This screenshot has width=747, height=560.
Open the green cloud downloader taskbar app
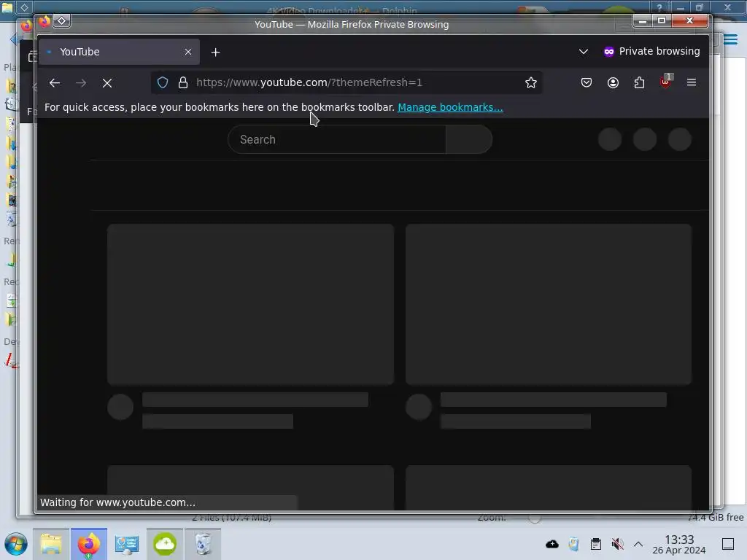(164, 544)
